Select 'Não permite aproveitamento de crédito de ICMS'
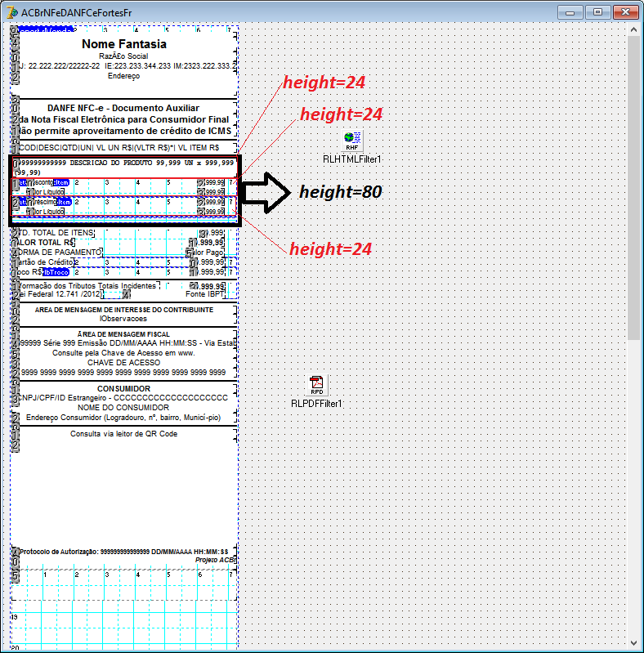 (x=125, y=131)
